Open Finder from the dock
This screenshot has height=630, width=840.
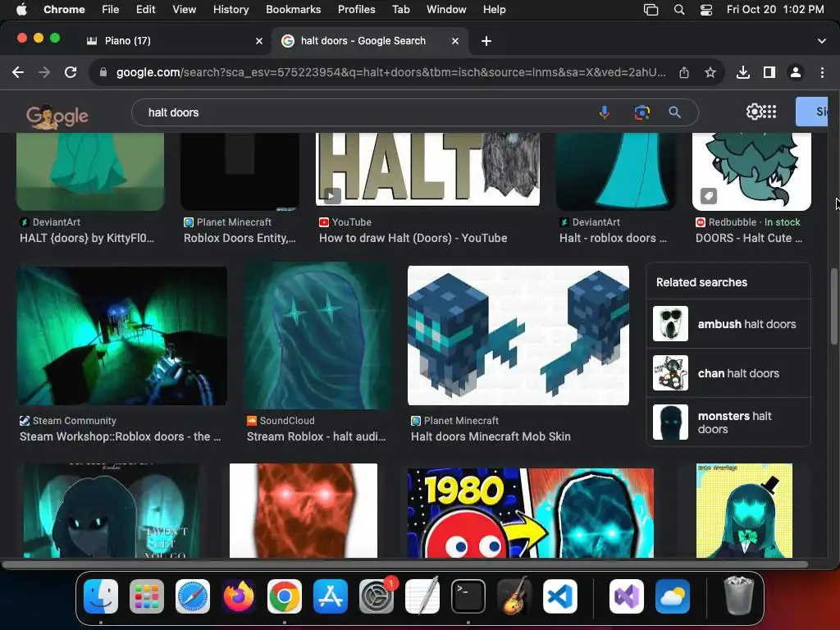pyautogui.click(x=101, y=596)
